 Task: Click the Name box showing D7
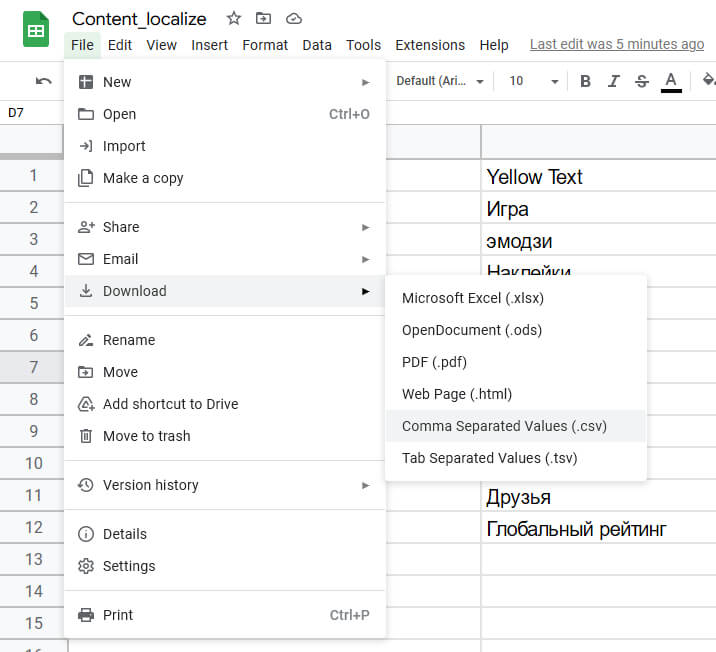31,113
